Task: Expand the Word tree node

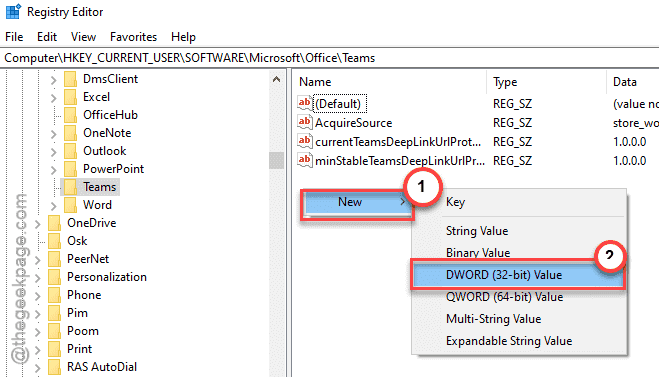Action: click(x=53, y=206)
